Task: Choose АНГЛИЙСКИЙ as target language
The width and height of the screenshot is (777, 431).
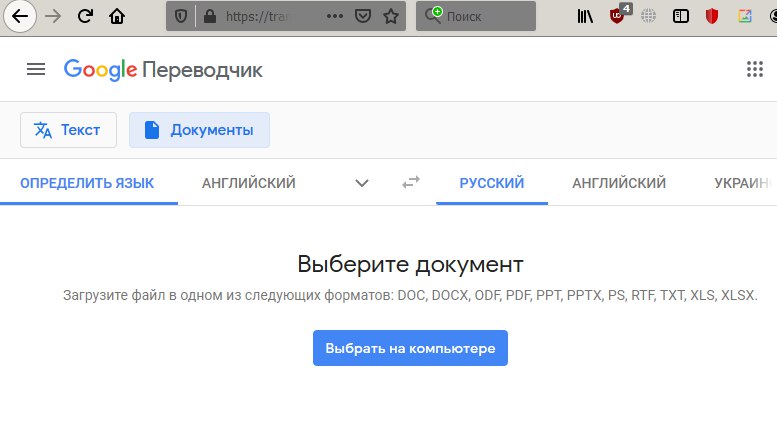Action: 619,183
